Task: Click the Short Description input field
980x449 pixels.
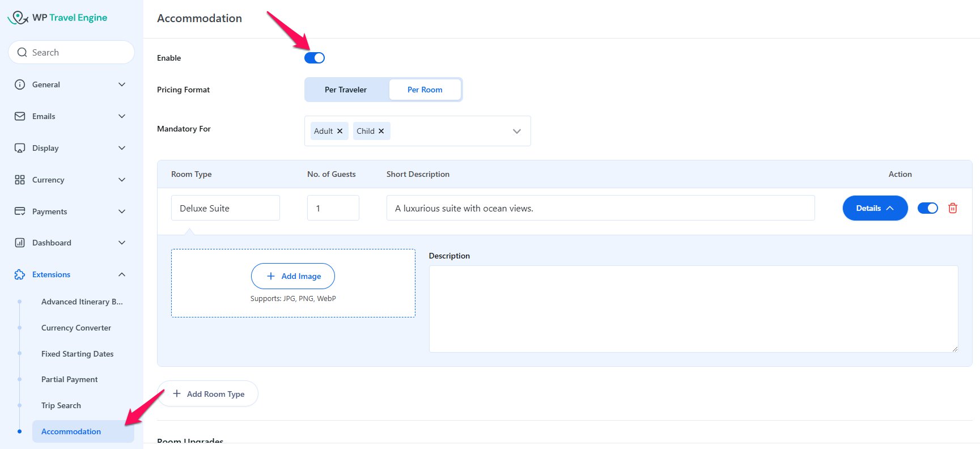Action: pyautogui.click(x=600, y=208)
